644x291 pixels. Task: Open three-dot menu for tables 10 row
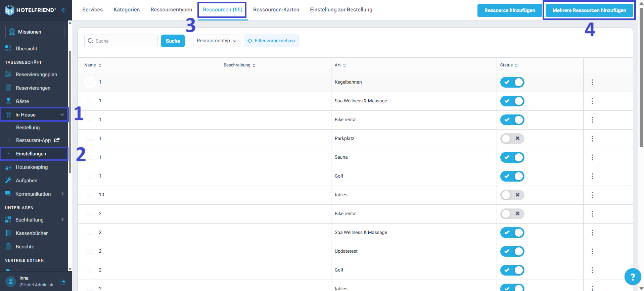[x=592, y=195]
